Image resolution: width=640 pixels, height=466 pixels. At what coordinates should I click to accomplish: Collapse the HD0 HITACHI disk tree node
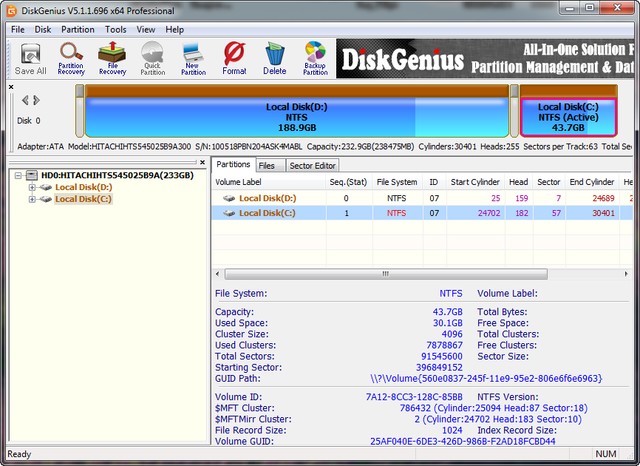click(18, 174)
